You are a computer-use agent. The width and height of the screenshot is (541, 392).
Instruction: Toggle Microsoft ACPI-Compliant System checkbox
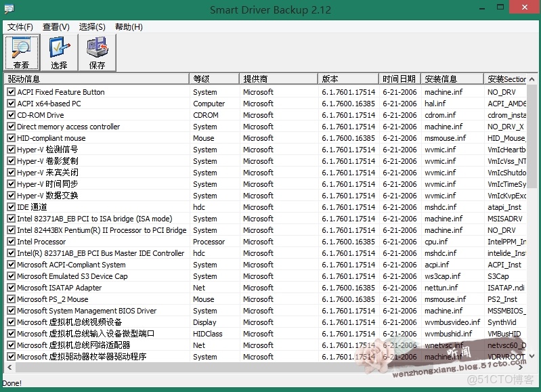point(11,265)
